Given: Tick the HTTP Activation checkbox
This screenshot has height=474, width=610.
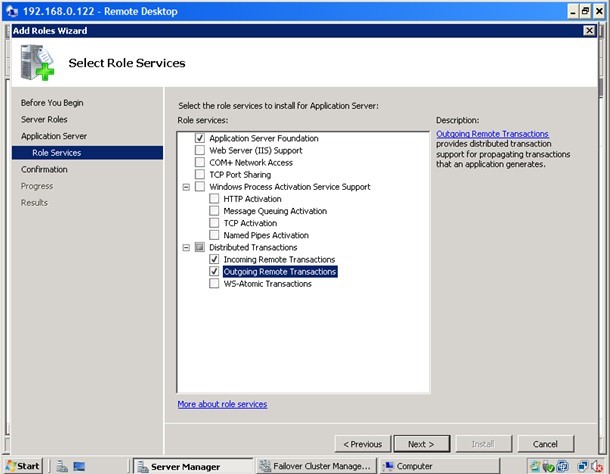Looking at the screenshot, I should tap(214, 198).
